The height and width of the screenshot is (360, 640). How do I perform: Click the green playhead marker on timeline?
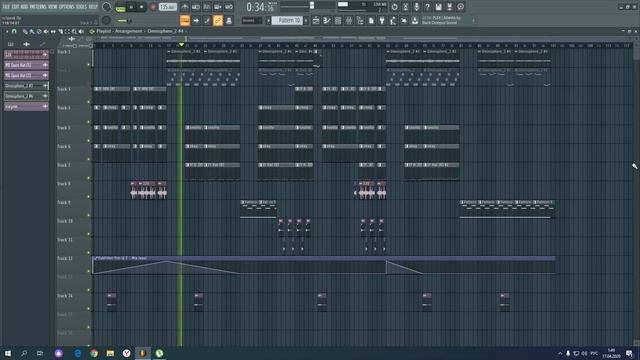point(181,44)
